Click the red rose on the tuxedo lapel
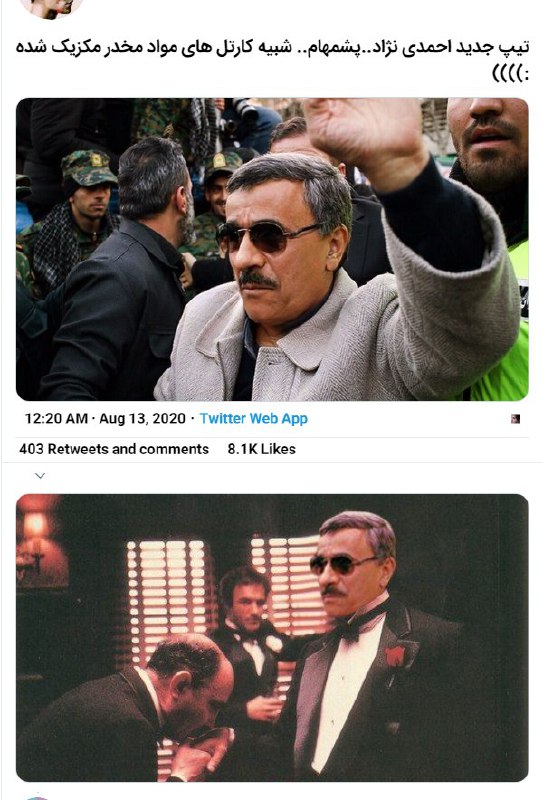Image resolution: width=543 pixels, height=800 pixels. (x=394, y=656)
